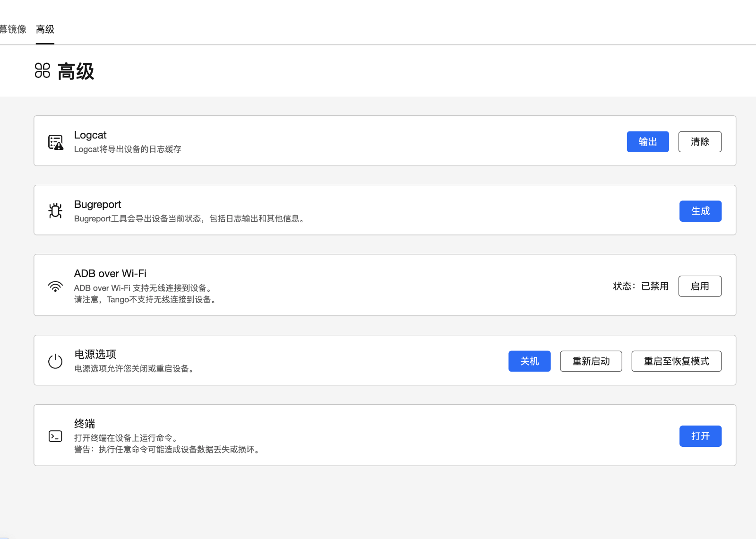Generate a bug report with 生成
The image size is (756, 539).
[x=700, y=211]
